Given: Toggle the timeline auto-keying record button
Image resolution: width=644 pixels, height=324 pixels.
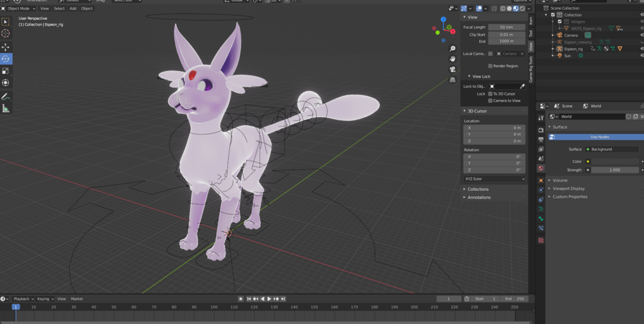Looking at the screenshot, I should pyautogui.click(x=241, y=299).
